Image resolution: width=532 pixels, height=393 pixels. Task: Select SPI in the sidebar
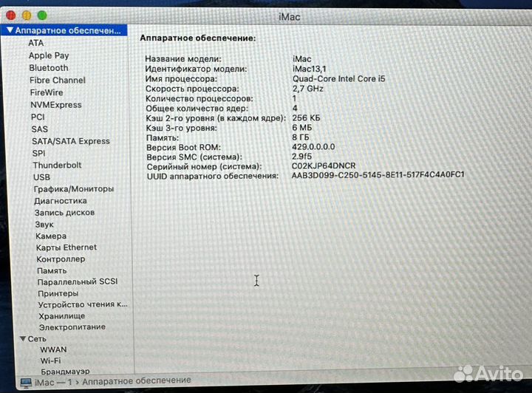tap(38, 153)
